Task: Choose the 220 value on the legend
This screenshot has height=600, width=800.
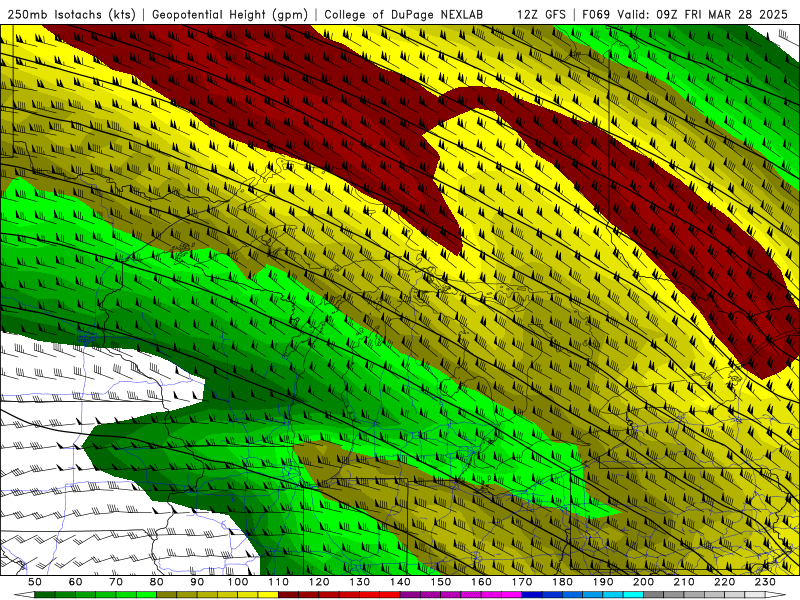Action: 724,582
